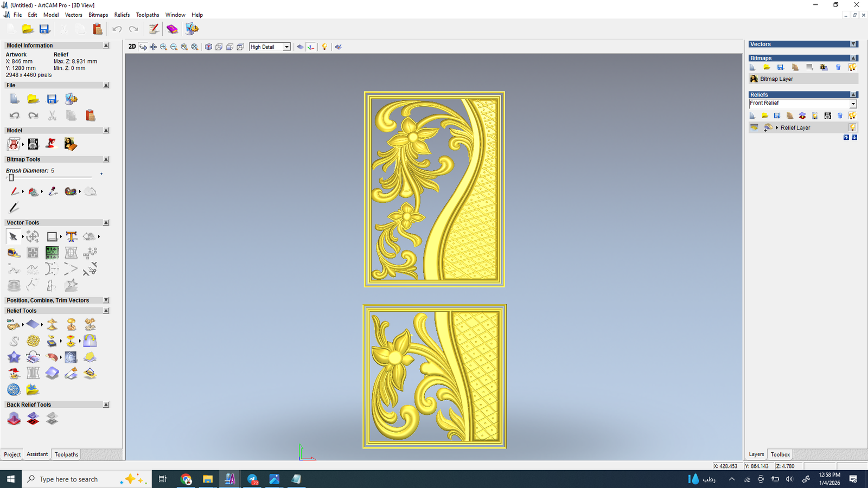Click the Zoom In icon in view toolbar
868x488 pixels.
(x=163, y=47)
